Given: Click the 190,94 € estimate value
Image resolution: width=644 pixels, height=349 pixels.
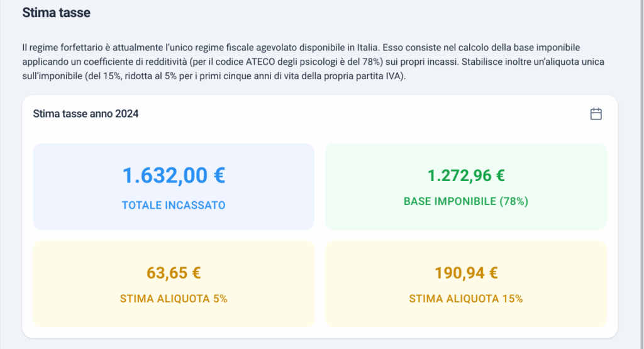Looking at the screenshot, I should 466,273.
